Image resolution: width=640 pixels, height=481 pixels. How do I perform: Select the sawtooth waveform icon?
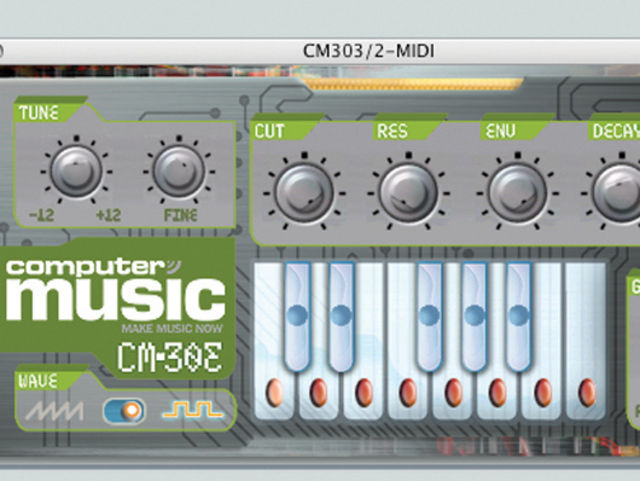coord(54,411)
